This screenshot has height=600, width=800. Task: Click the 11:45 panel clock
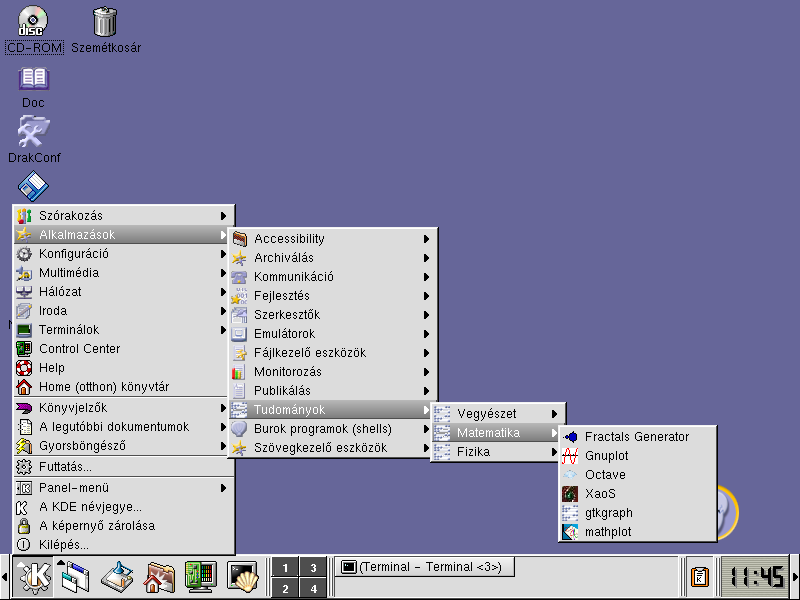(755, 577)
